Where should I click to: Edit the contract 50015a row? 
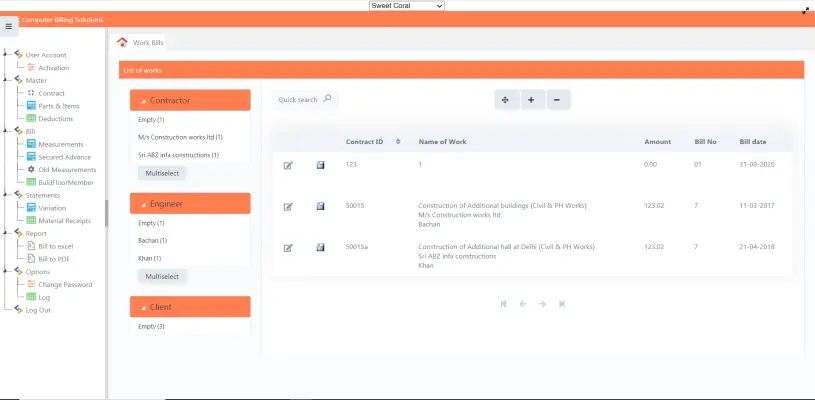coord(288,248)
